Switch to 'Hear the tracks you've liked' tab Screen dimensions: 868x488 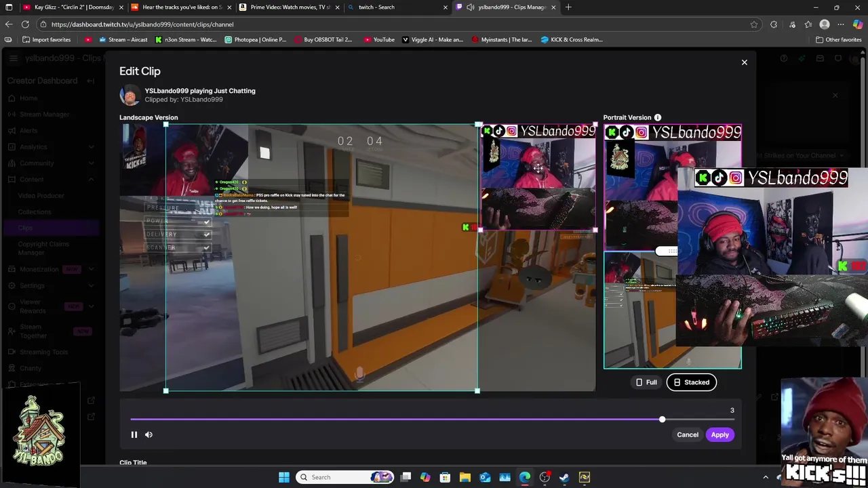pyautogui.click(x=180, y=7)
